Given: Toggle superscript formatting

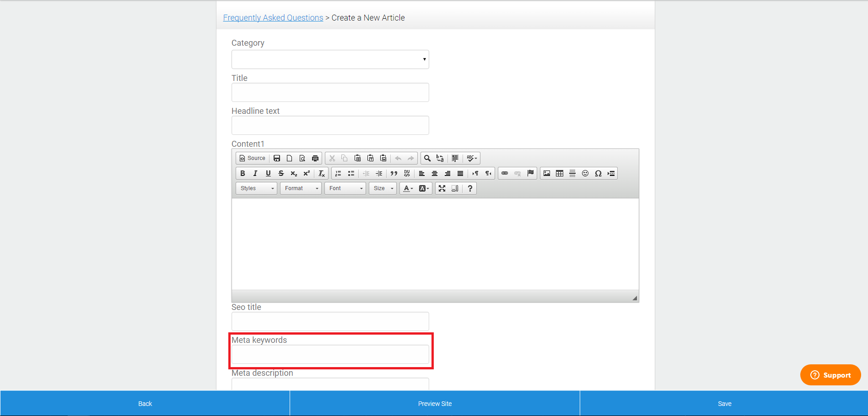Looking at the screenshot, I should point(307,173).
